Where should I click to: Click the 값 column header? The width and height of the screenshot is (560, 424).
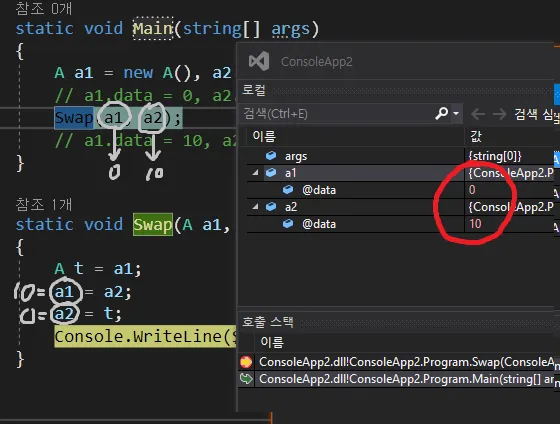pos(476,136)
